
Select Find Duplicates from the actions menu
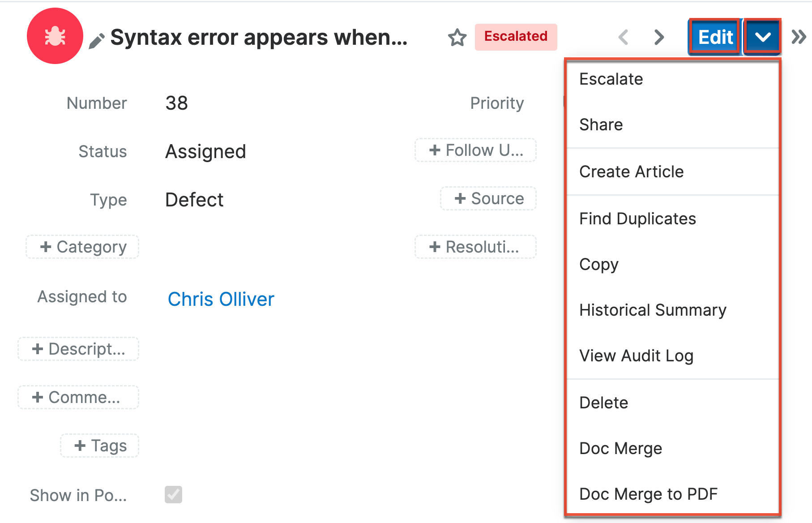(637, 219)
